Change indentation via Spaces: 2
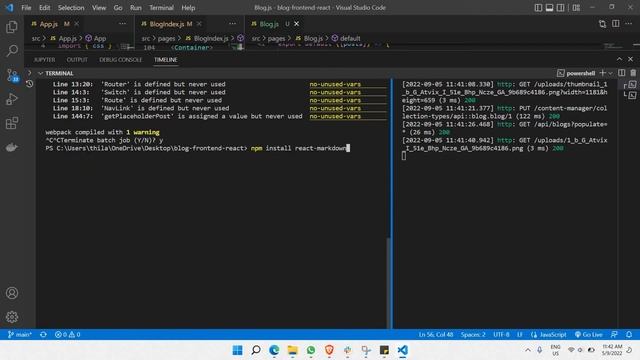This screenshot has height=360, width=640. pyautogui.click(x=473, y=334)
